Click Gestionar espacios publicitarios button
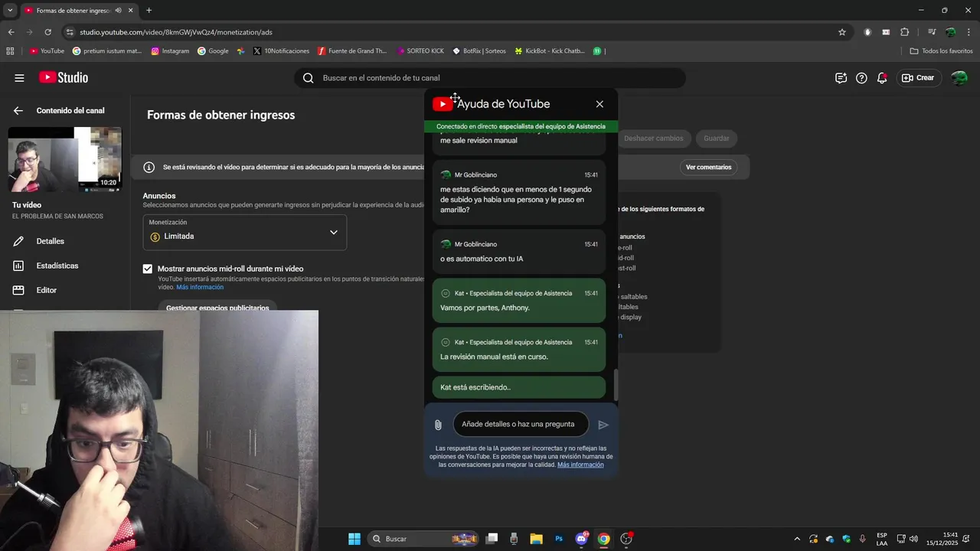Viewport: 980px width, 551px height. (x=217, y=308)
